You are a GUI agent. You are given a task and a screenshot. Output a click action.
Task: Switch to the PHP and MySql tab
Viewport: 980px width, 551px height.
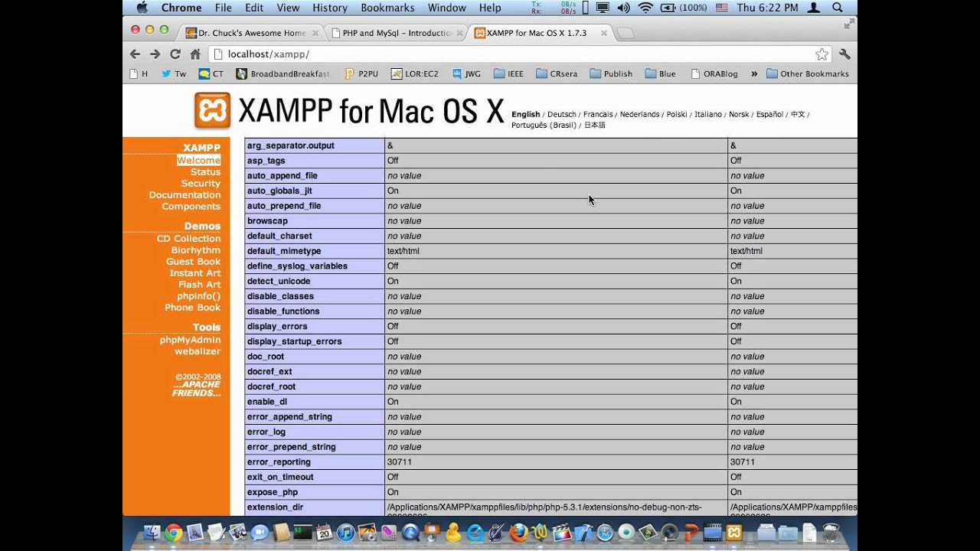tap(396, 34)
